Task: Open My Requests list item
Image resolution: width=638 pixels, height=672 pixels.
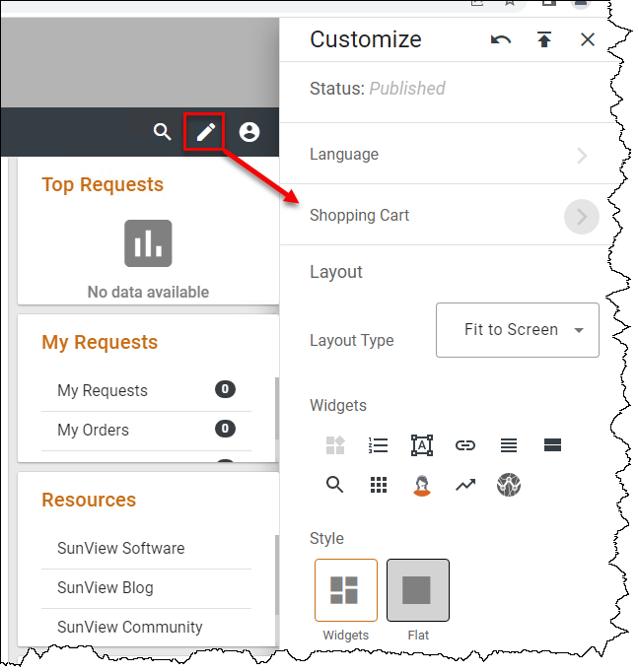Action: (x=146, y=391)
